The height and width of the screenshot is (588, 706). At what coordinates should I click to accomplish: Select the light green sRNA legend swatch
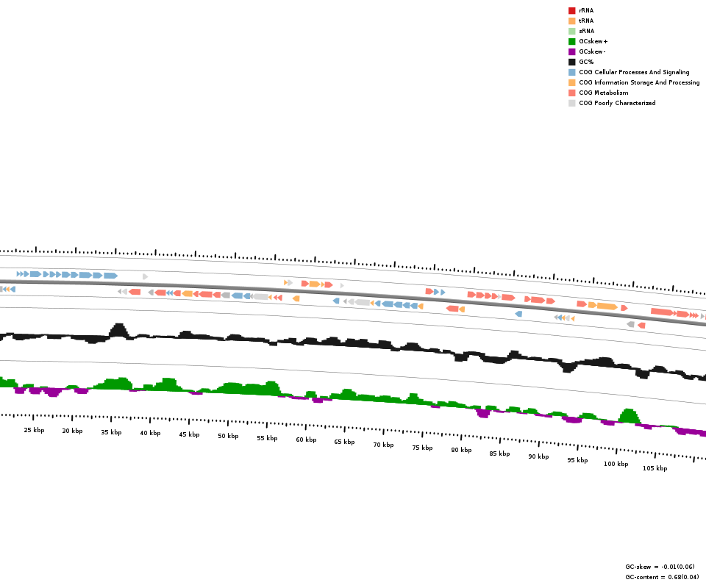click(x=571, y=31)
